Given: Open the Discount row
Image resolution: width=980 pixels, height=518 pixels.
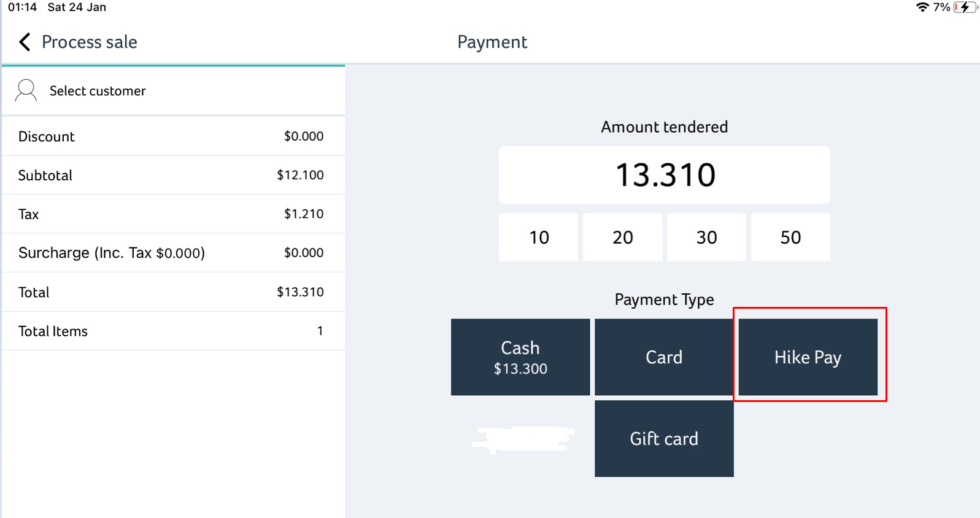Looking at the screenshot, I should coord(173,136).
